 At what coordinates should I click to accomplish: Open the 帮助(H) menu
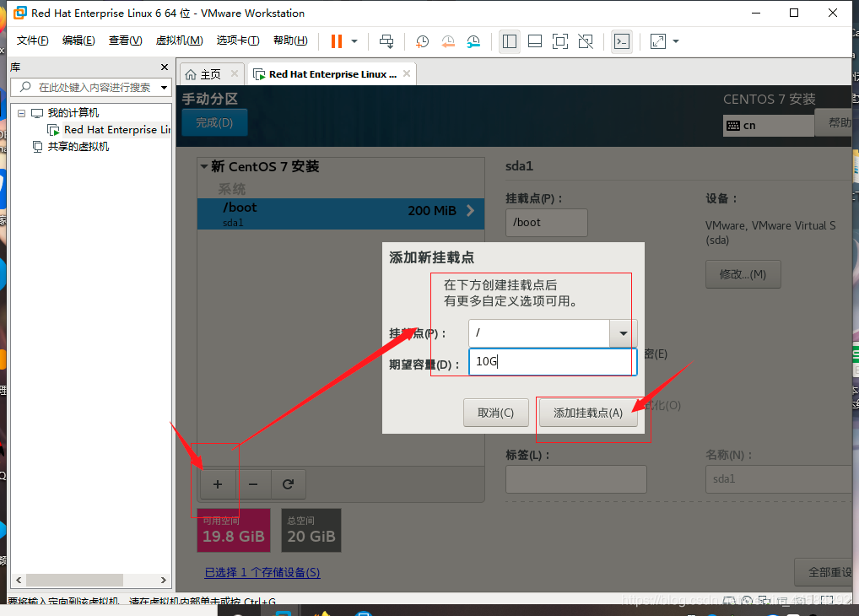point(290,41)
